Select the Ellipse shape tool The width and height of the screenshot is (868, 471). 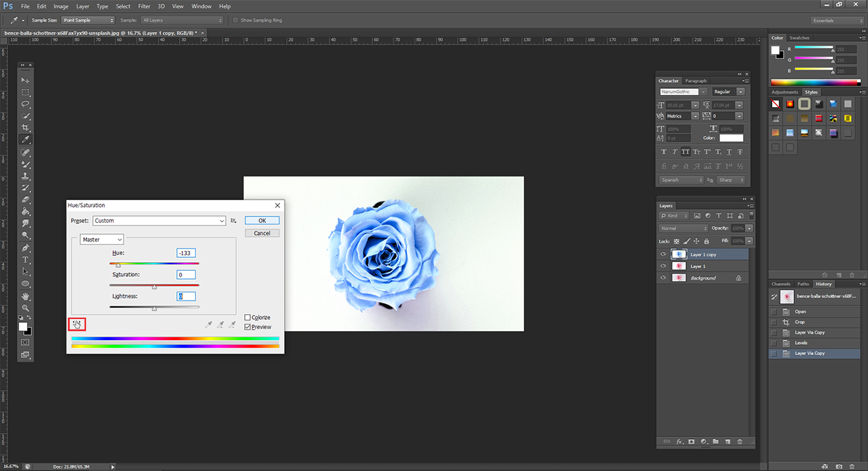(x=26, y=284)
